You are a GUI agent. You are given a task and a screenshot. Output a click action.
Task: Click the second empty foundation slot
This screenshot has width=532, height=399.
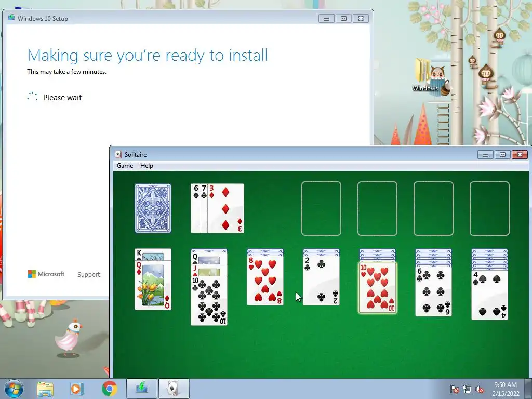tap(377, 208)
